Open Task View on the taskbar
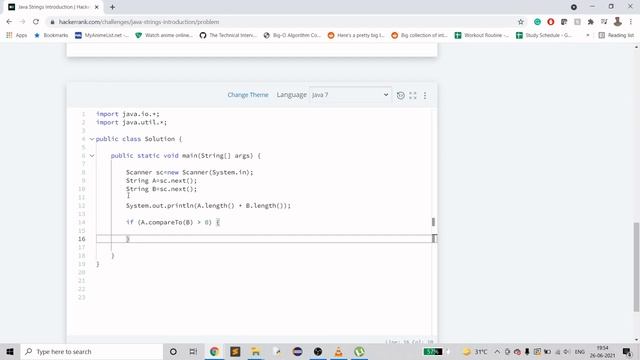 193,351
